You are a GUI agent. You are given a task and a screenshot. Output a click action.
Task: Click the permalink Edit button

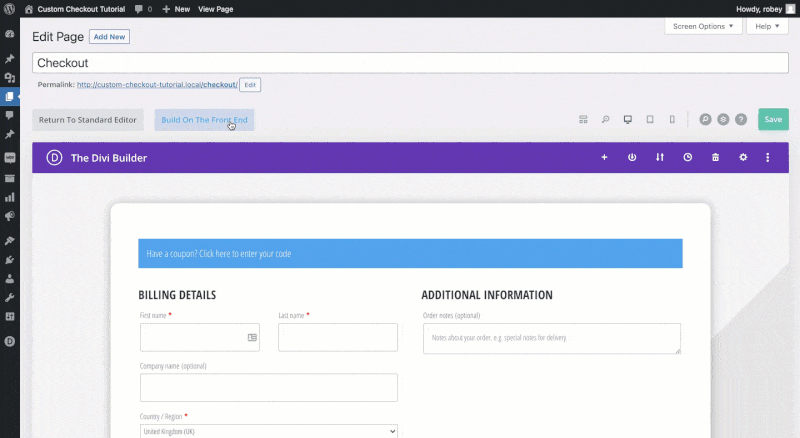[250, 85]
